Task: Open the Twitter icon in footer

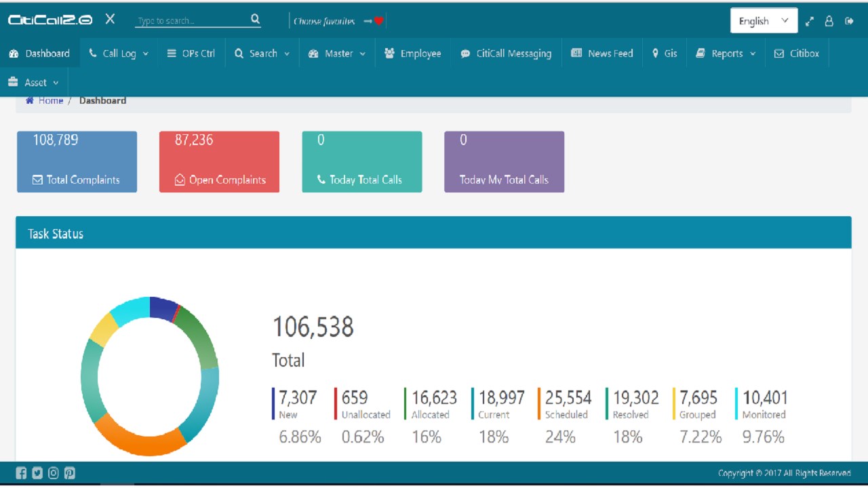Action: tap(37, 473)
